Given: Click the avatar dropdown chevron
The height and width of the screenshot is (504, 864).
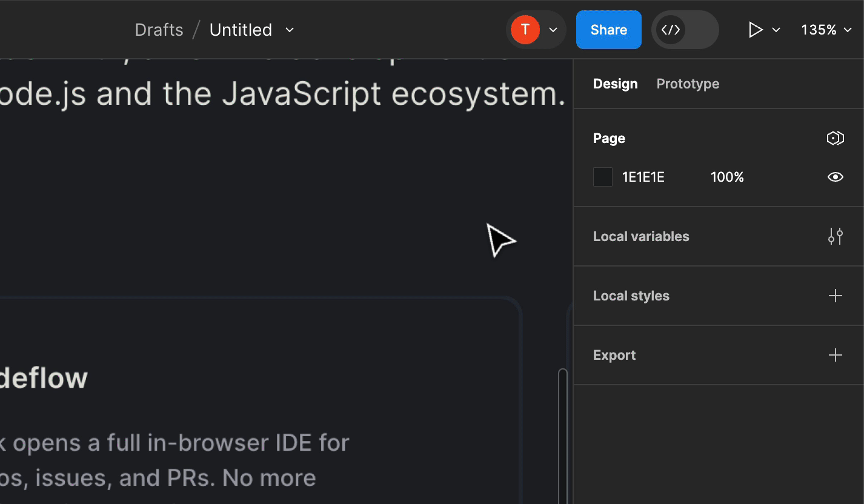Looking at the screenshot, I should (x=552, y=29).
